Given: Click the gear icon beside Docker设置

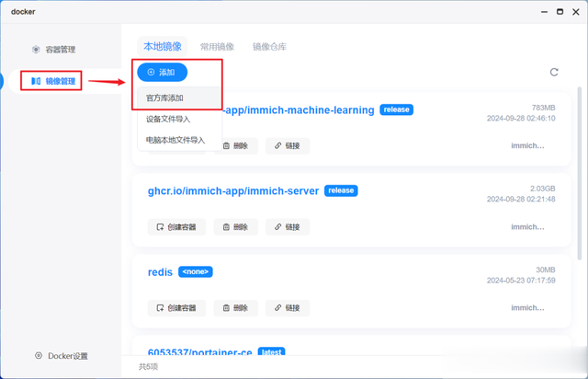Looking at the screenshot, I should coord(39,355).
